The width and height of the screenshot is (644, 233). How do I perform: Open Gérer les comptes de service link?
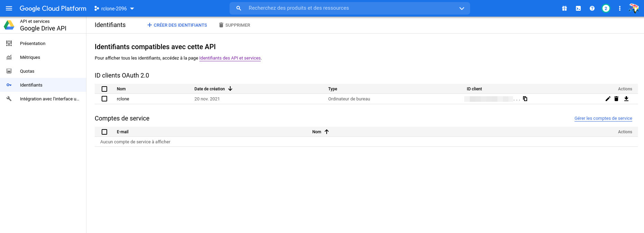(x=603, y=118)
